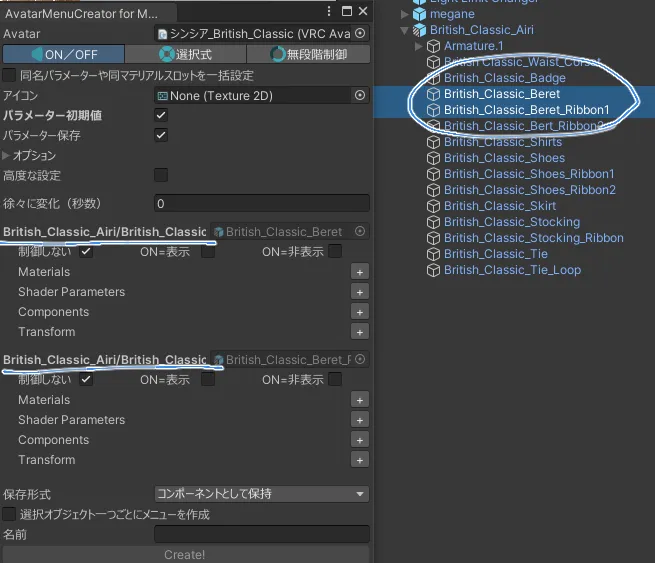Switch to the 選択式 tab

tap(185, 54)
